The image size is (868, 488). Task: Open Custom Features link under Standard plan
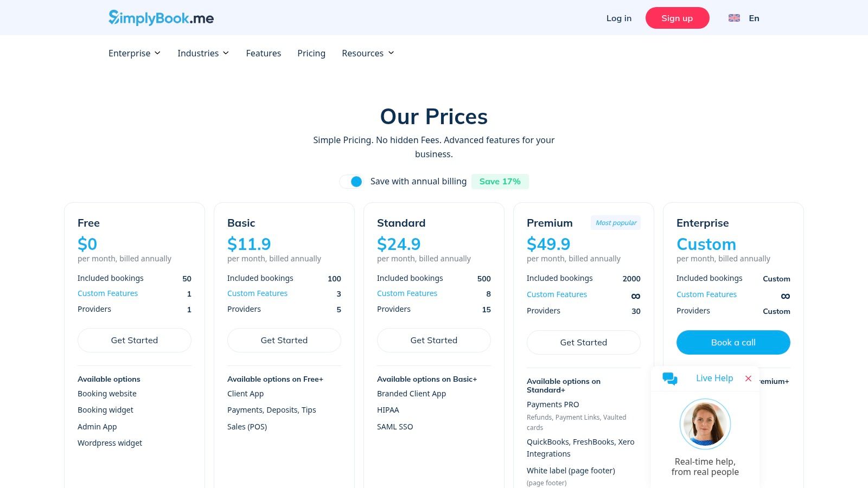point(407,293)
